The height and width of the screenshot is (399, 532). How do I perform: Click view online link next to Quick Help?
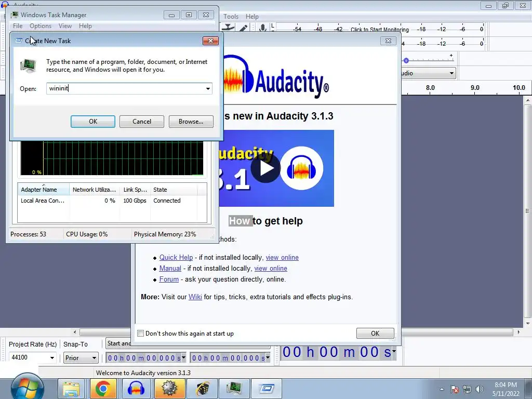[282, 257]
